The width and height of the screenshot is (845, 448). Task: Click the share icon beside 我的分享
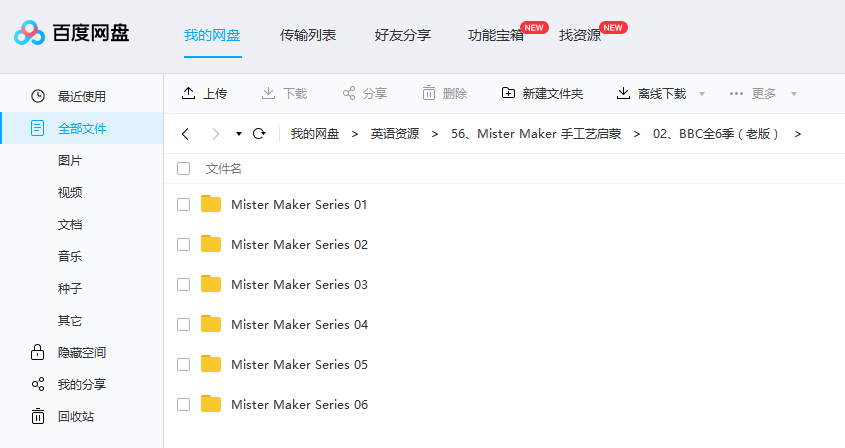coord(38,384)
